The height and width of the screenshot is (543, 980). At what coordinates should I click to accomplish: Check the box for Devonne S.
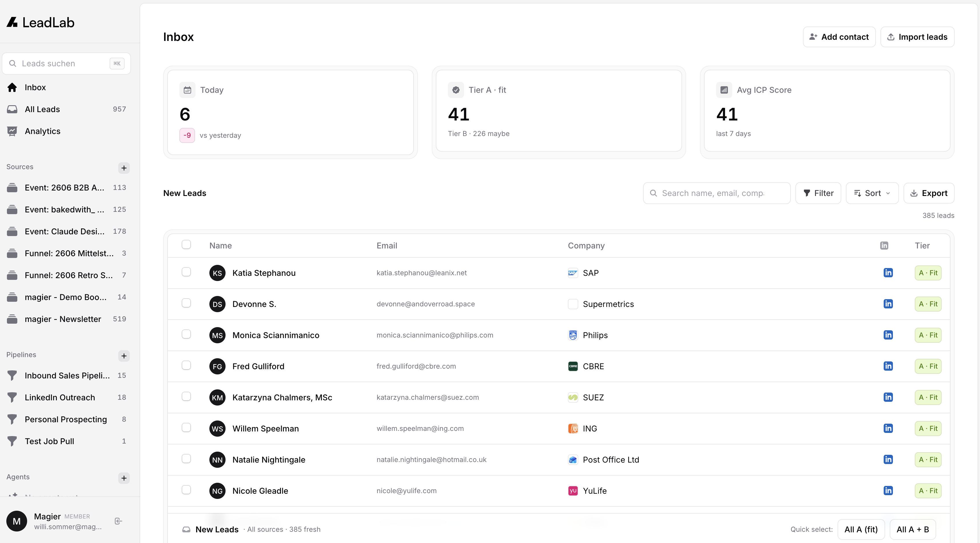[x=186, y=303]
